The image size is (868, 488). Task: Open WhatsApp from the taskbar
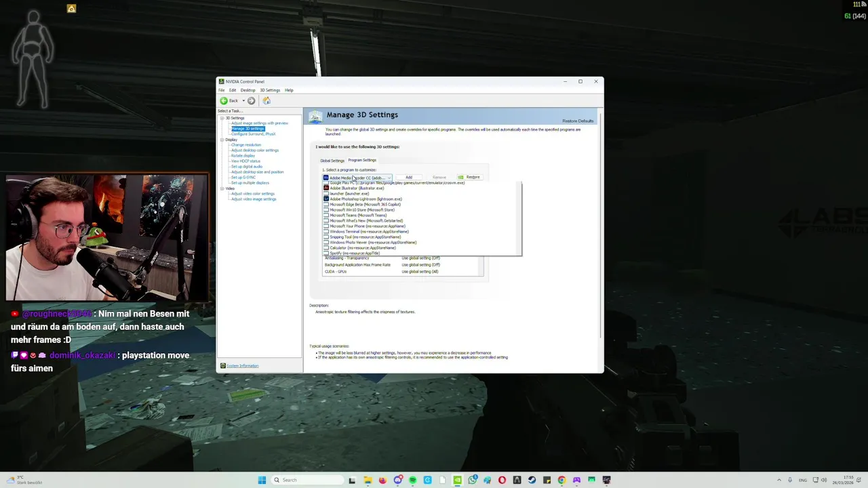(472, 480)
